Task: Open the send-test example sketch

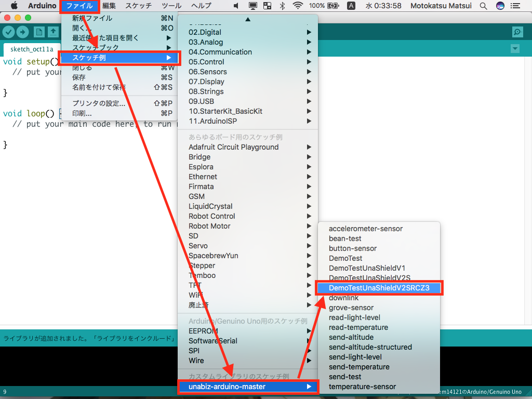Action: click(379, 376)
